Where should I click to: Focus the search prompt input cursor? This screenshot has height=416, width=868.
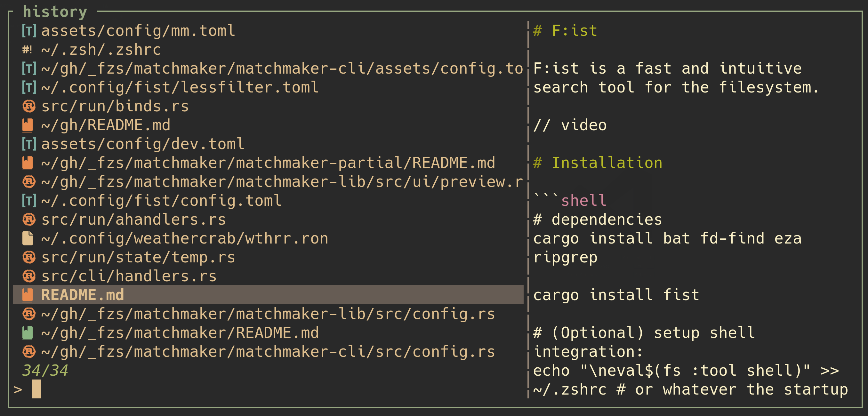(36, 389)
